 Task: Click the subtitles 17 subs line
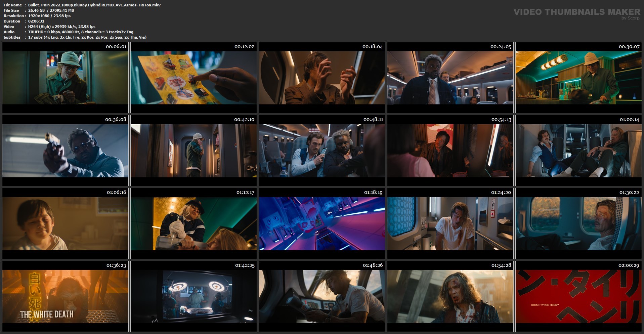pyautogui.click(x=87, y=37)
